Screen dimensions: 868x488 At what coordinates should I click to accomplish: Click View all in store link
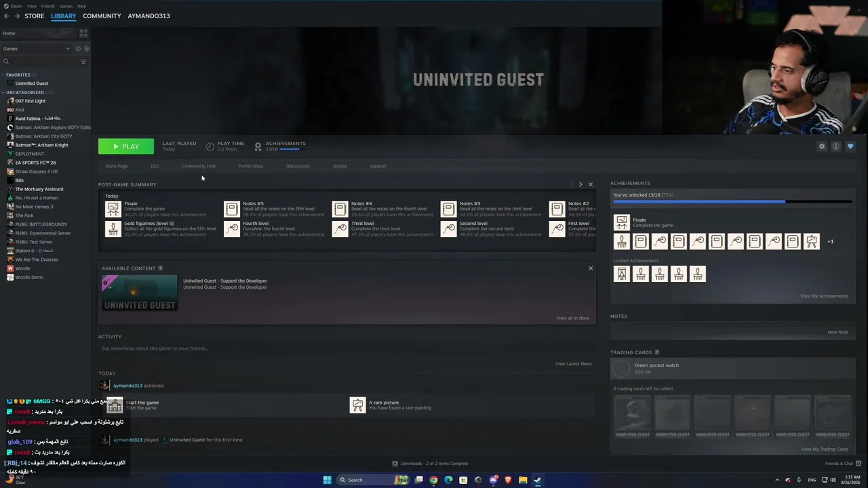[572, 318]
